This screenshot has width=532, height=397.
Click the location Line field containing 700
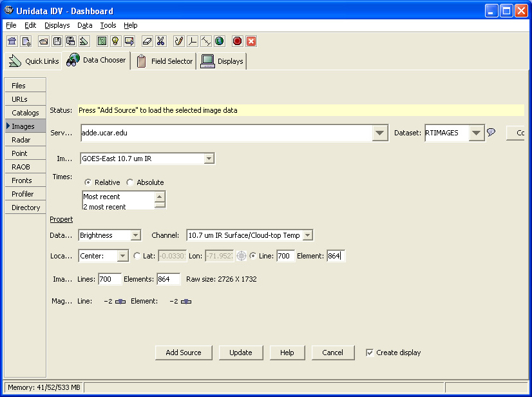tap(285, 256)
